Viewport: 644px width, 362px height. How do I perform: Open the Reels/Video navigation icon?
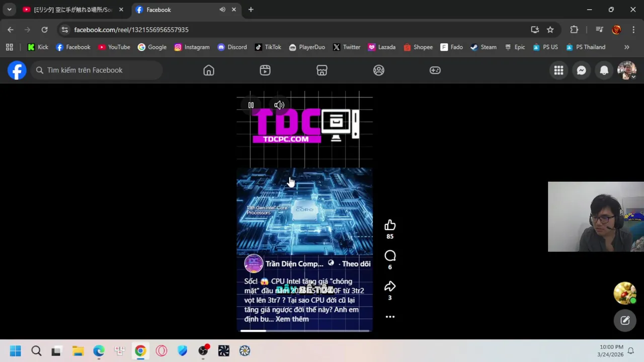[x=265, y=70]
